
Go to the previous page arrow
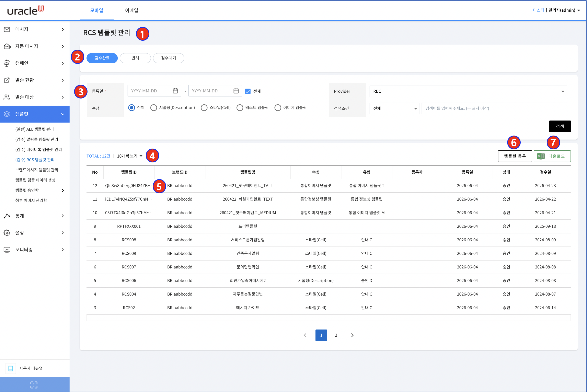[305, 335]
